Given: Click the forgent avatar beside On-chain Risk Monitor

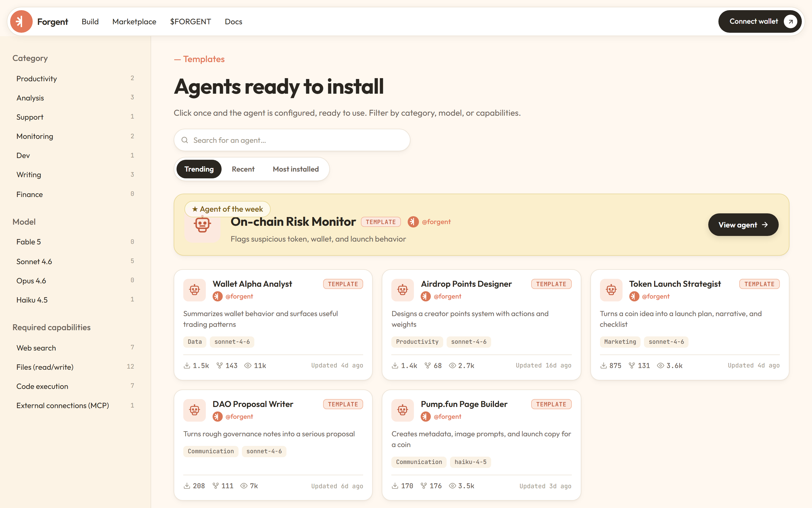Looking at the screenshot, I should point(413,222).
